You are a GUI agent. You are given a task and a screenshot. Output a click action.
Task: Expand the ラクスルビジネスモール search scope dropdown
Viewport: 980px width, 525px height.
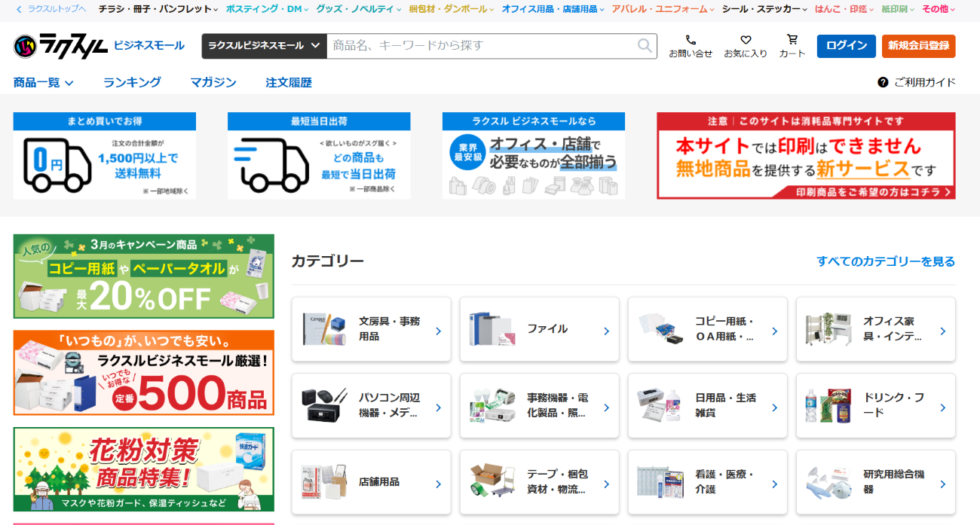click(264, 46)
